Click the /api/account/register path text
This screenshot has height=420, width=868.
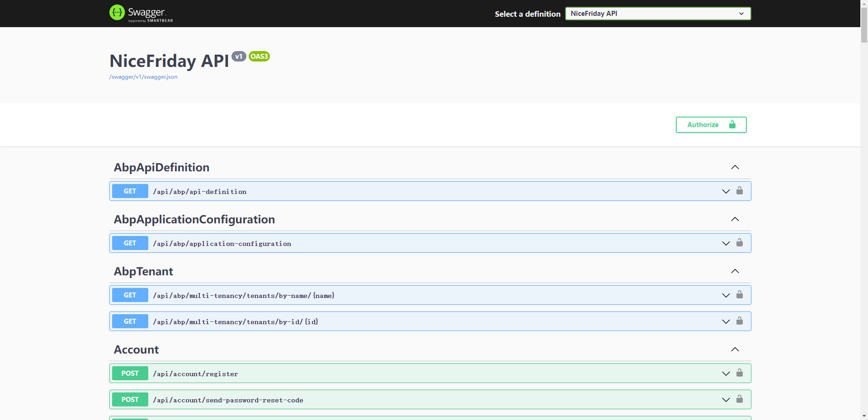pos(195,374)
